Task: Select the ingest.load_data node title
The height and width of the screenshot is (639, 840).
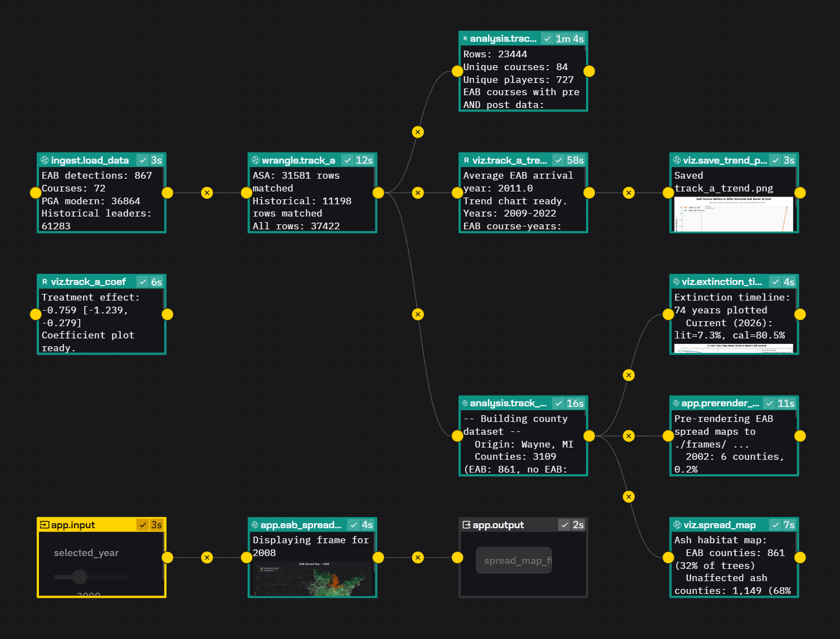Action: tap(90, 160)
